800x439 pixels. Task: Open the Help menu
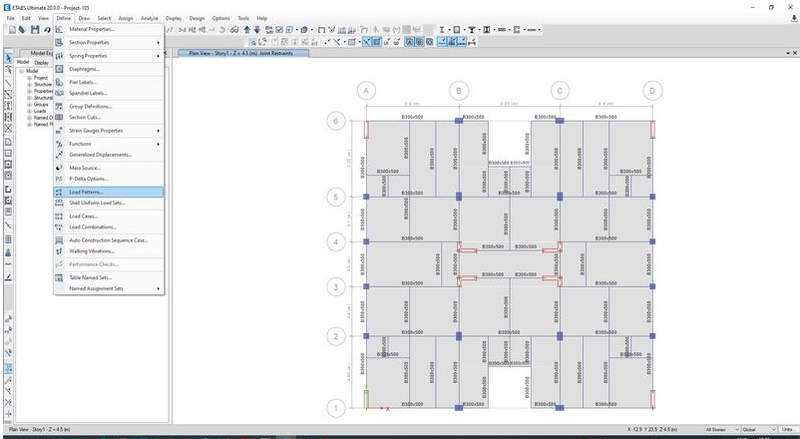click(x=262, y=18)
